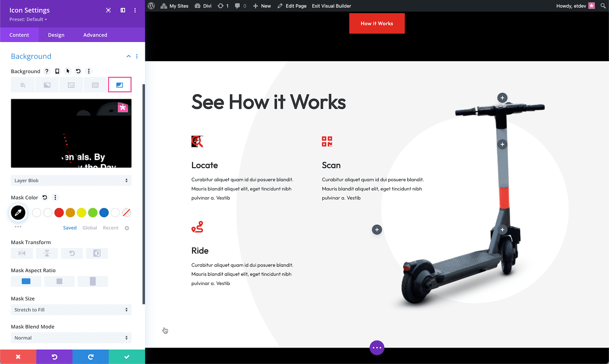Open the Preset: Default dropdown

pyautogui.click(x=28, y=19)
